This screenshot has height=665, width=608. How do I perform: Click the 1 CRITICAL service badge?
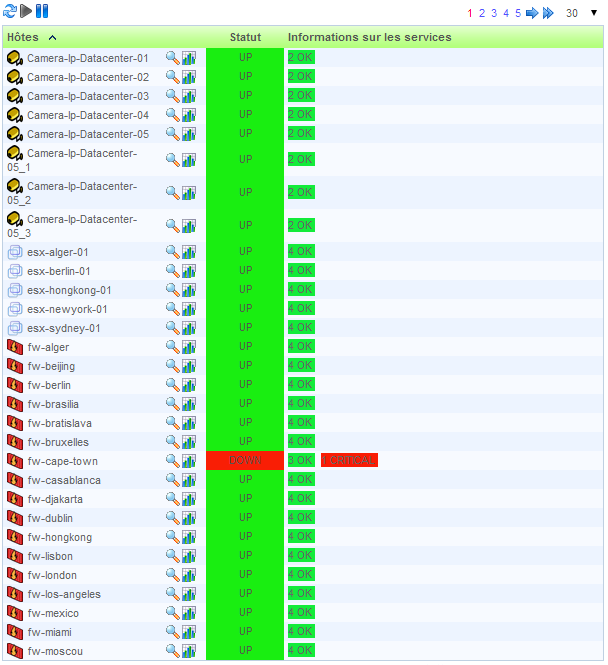coord(349,460)
